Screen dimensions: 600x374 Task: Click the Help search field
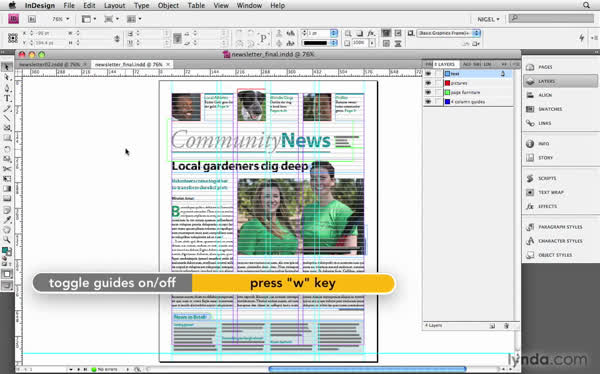[551, 18]
